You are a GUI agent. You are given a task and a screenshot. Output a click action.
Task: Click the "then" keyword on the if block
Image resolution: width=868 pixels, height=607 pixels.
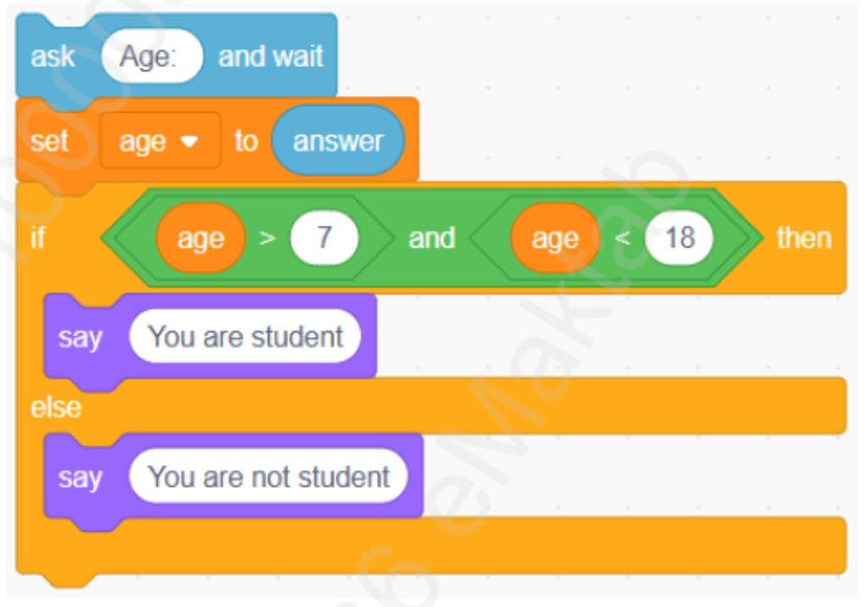coord(804,238)
